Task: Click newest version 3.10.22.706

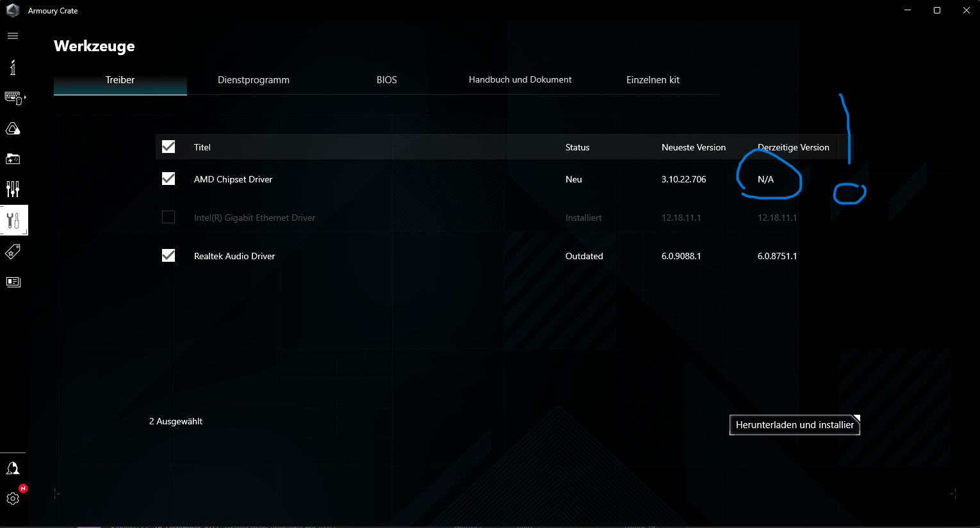Action: pos(683,179)
